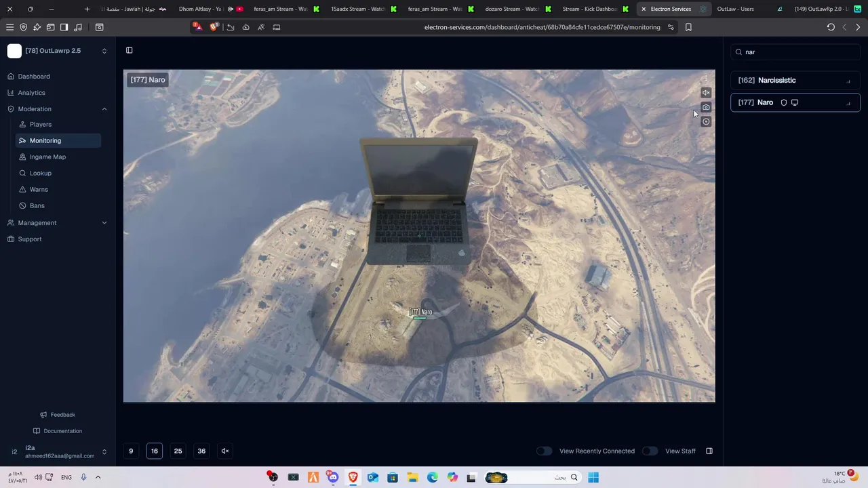Toggle the left sidebar panel icon

click(129, 50)
